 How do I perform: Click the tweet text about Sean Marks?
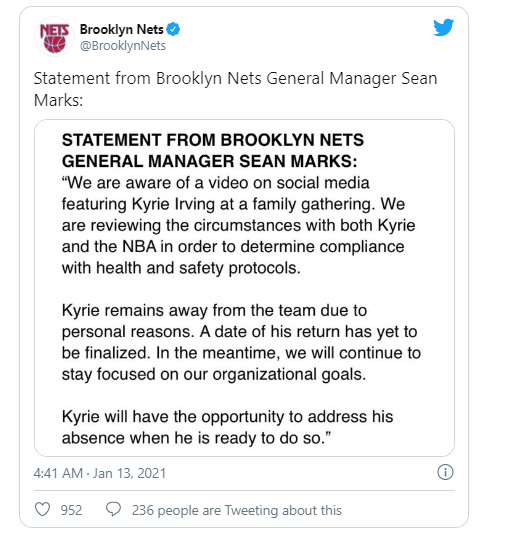(x=235, y=89)
